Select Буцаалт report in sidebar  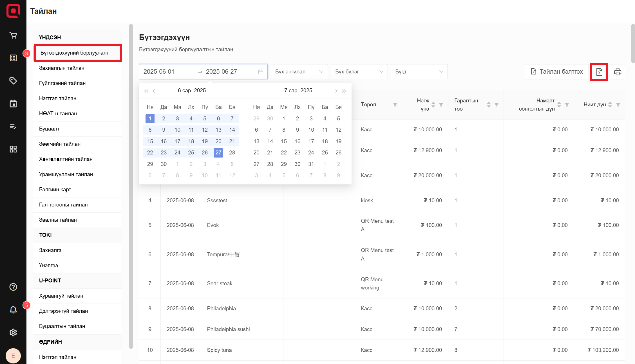49,129
